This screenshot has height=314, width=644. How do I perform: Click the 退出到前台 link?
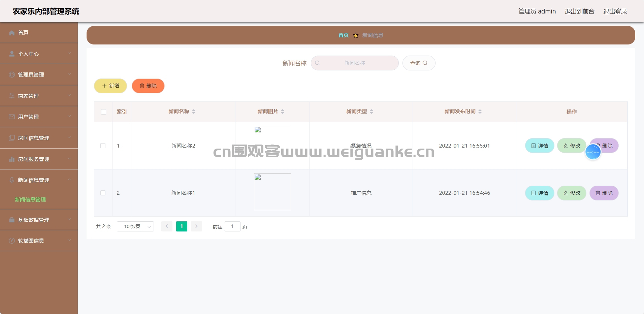(579, 11)
